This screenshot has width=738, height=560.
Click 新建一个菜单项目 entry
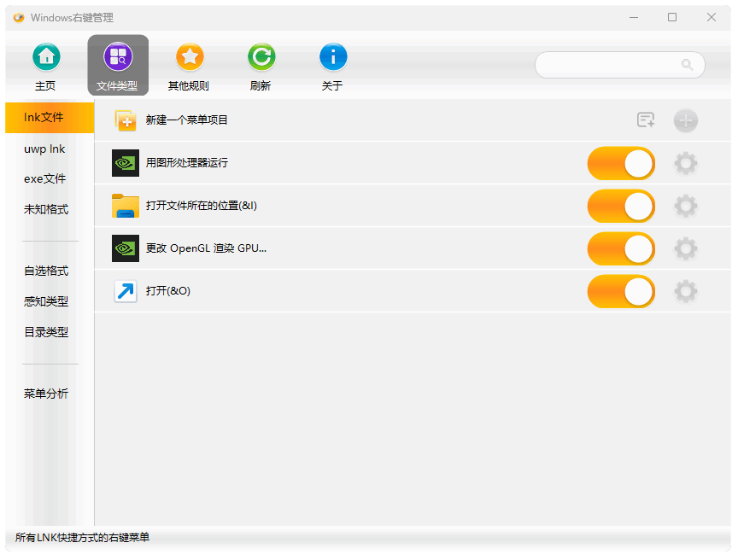click(x=186, y=120)
